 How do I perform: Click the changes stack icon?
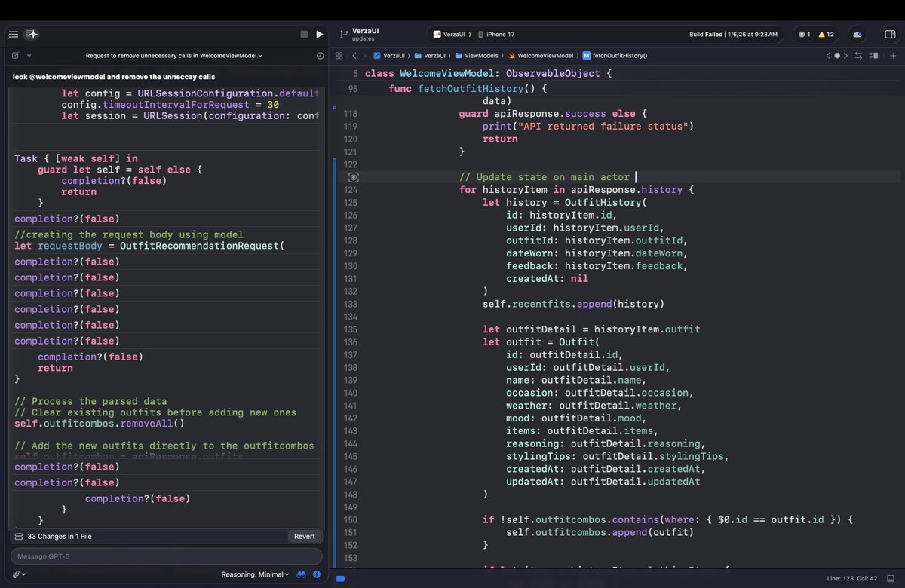(18, 536)
